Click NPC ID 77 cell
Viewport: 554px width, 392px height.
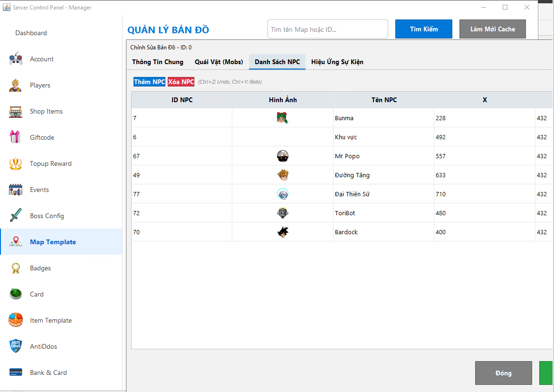tap(182, 194)
